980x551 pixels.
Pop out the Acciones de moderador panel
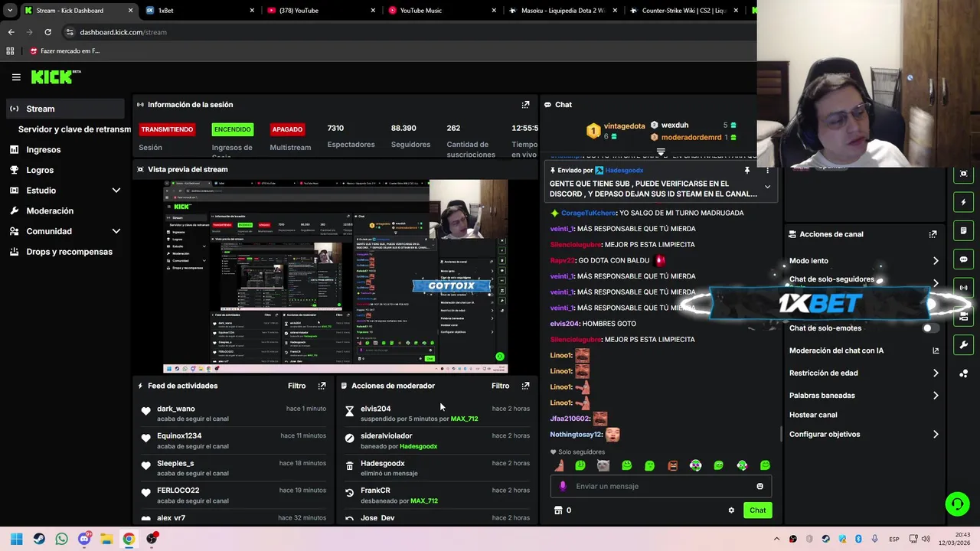pos(525,386)
